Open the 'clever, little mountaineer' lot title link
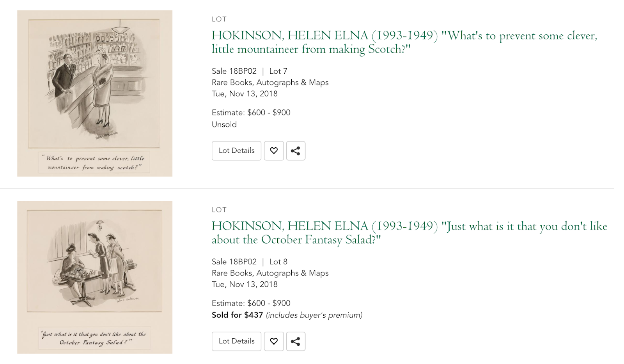Viewport: 624px width, 364px height. tap(404, 42)
